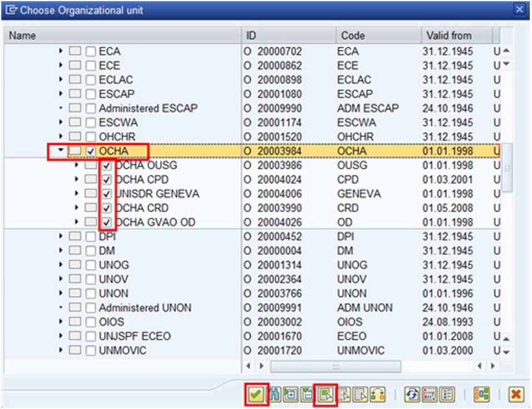Expand the UNON tree node

(x=61, y=293)
